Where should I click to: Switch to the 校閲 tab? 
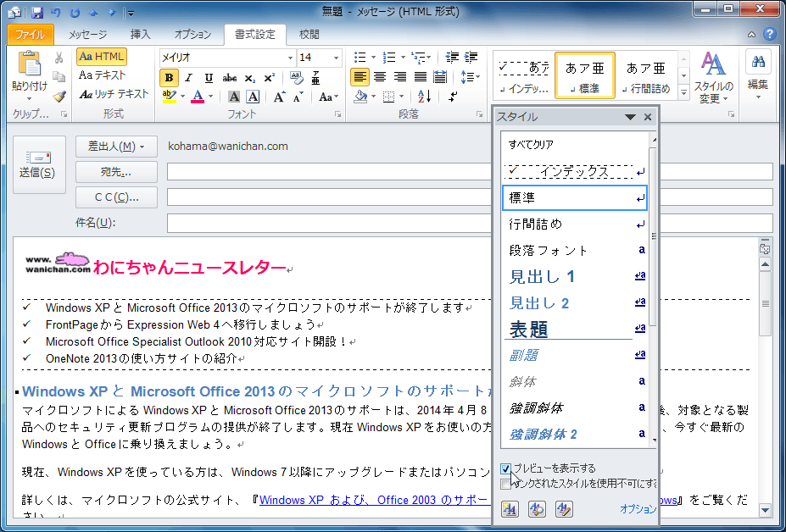click(x=309, y=35)
